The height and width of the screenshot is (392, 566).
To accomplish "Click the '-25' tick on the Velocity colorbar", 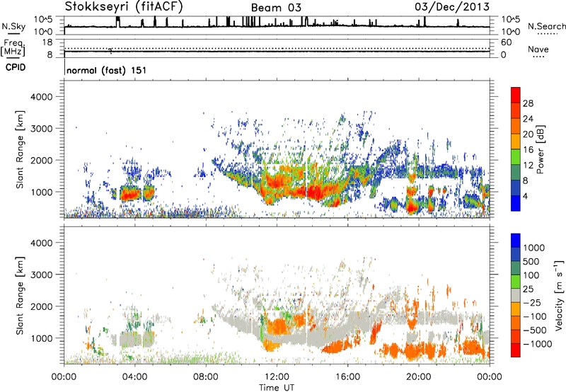I will [532, 302].
